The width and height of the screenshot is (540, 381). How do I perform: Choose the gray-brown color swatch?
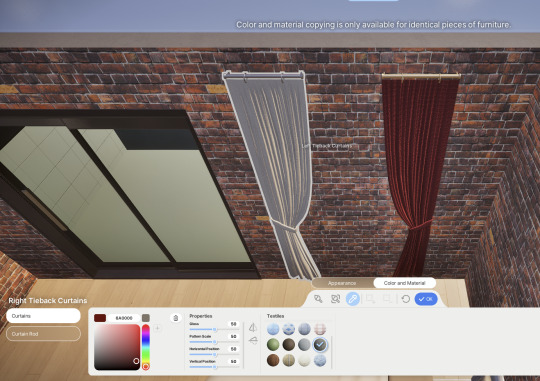point(146,318)
